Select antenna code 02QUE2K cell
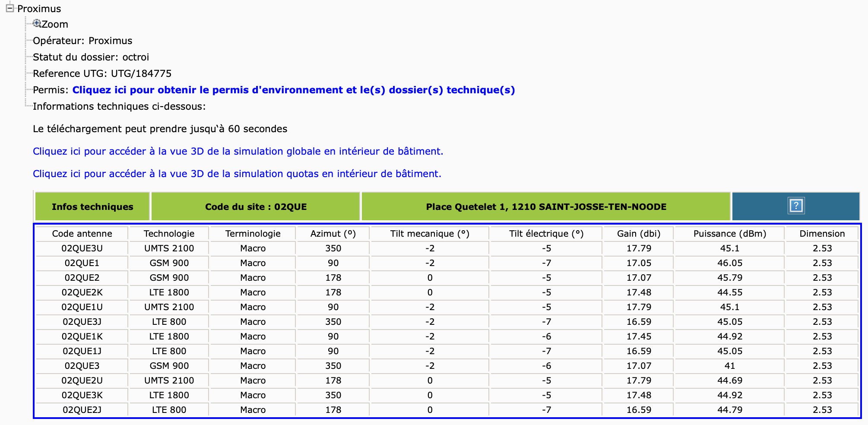The image size is (868, 425). coord(82,292)
